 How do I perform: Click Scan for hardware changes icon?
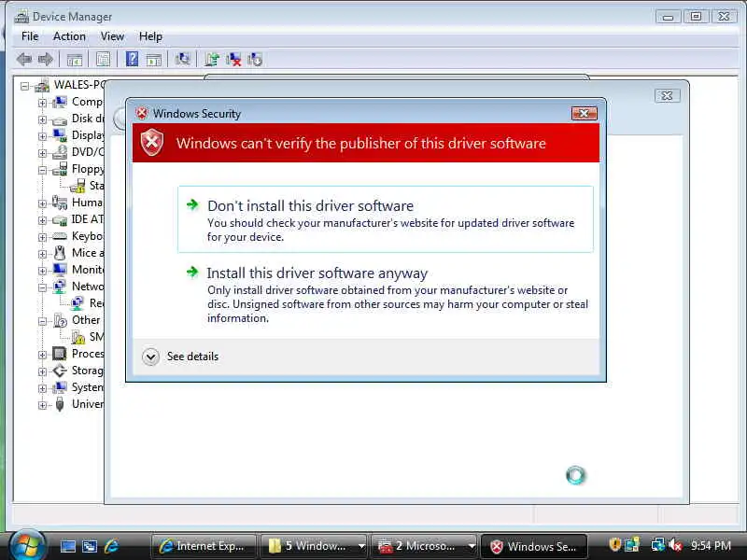point(182,60)
